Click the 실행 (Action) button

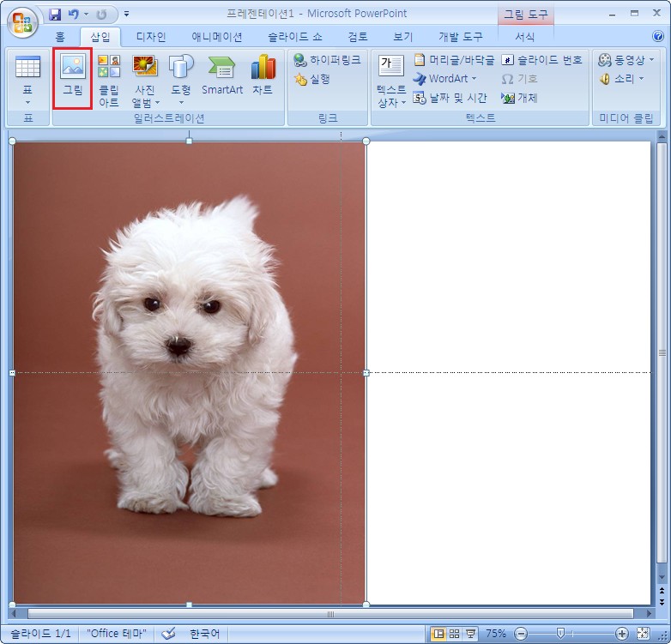(312, 79)
